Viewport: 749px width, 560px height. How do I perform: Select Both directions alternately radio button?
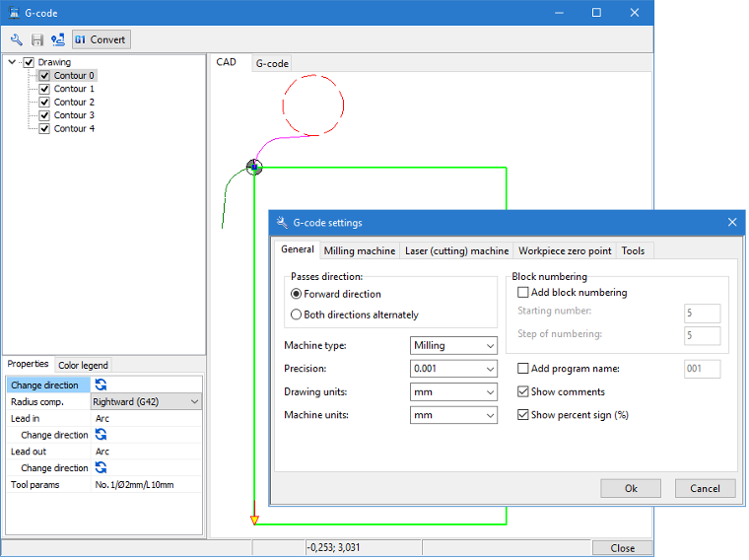click(x=297, y=315)
